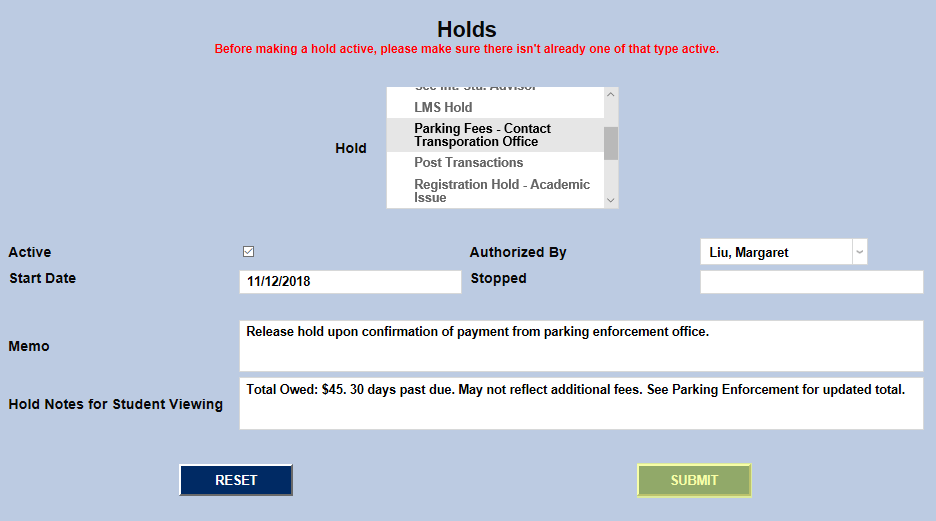Edit the Memo text box
936x521 pixels.
[581, 346]
